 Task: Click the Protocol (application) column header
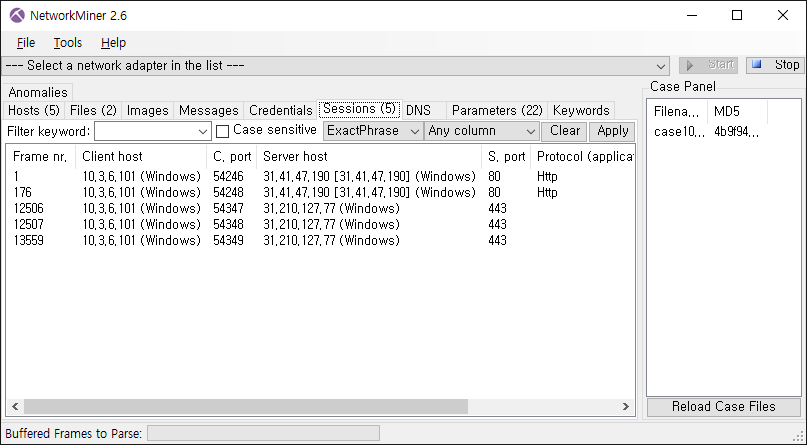click(x=583, y=156)
